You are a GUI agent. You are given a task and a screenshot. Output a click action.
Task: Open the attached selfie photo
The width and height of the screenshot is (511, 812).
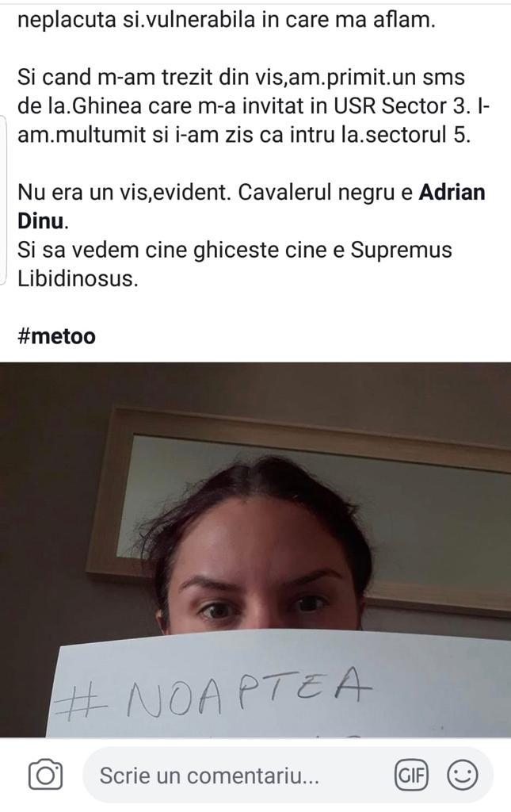(255, 549)
